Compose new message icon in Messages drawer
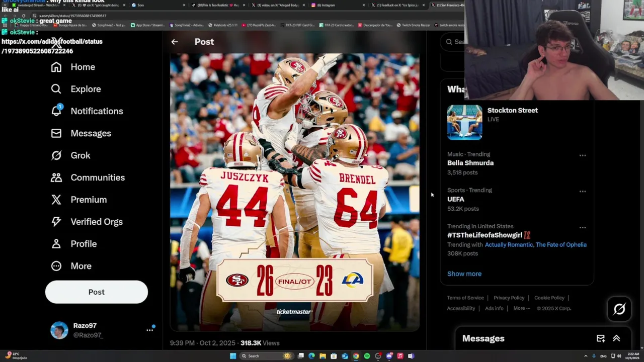The height and width of the screenshot is (362, 644). 601,338
